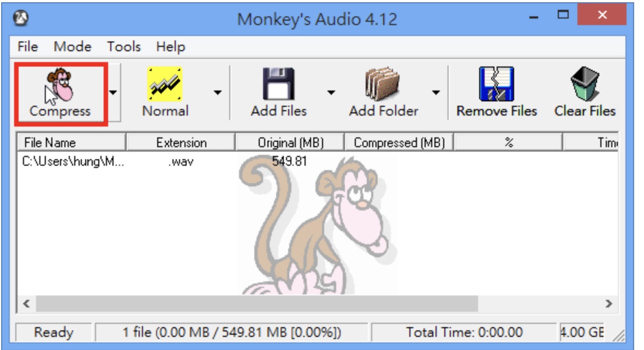The image size is (644, 350).
Task: Open the Add Files dropdown arrow
Action: click(331, 93)
